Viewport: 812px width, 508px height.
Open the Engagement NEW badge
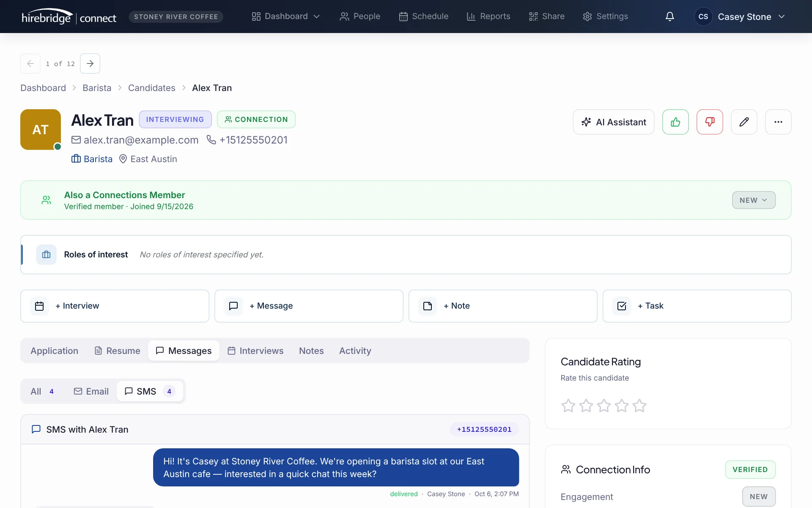759,497
